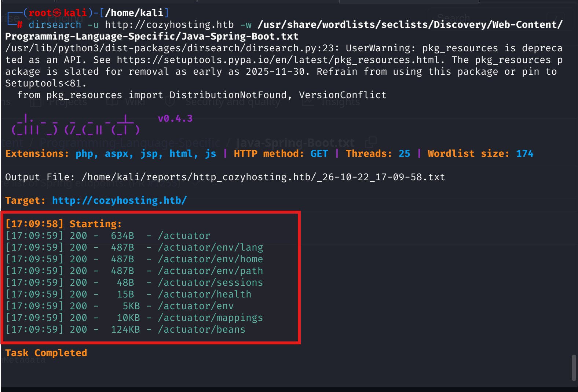The width and height of the screenshot is (578, 392).
Task: Click the /actuator/beans result path
Action: click(x=201, y=329)
